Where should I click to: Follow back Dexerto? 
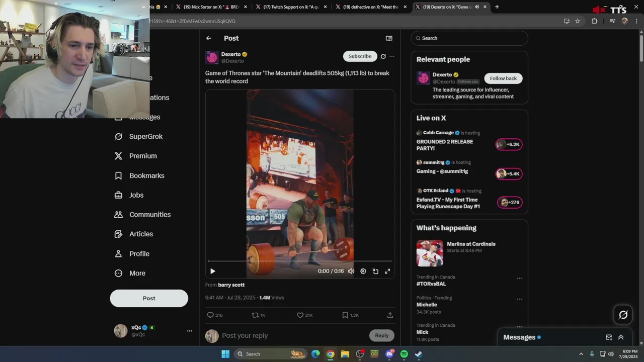click(503, 78)
